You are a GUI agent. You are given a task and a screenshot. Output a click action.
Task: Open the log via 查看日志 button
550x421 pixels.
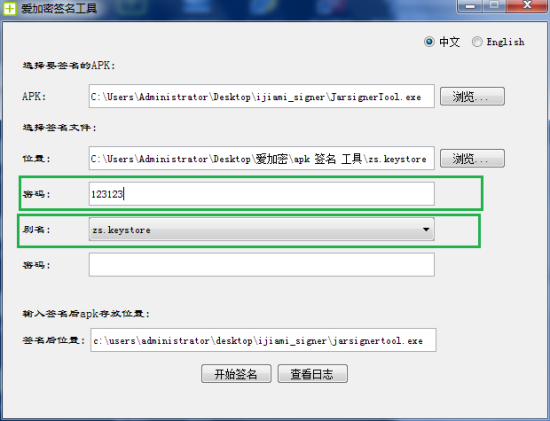click(313, 374)
